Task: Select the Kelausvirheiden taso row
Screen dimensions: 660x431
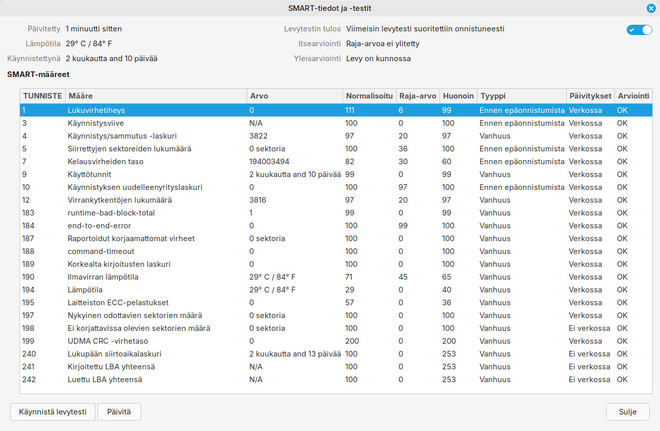Action: point(336,162)
